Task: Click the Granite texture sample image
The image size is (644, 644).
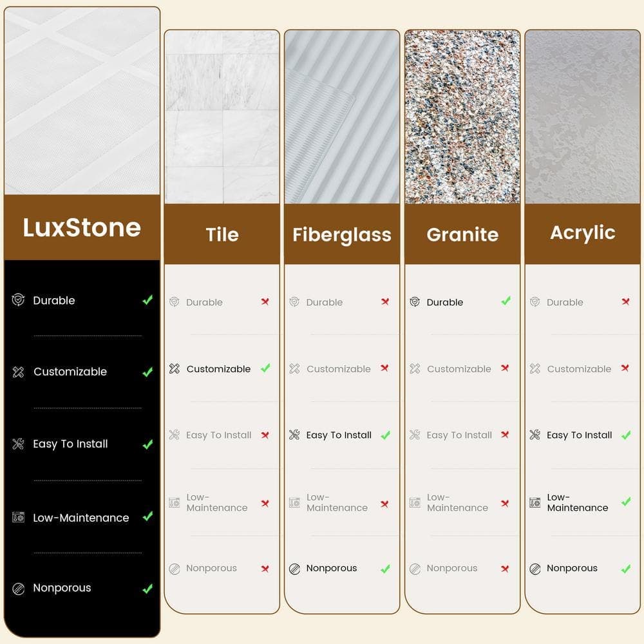Action: pos(462,117)
